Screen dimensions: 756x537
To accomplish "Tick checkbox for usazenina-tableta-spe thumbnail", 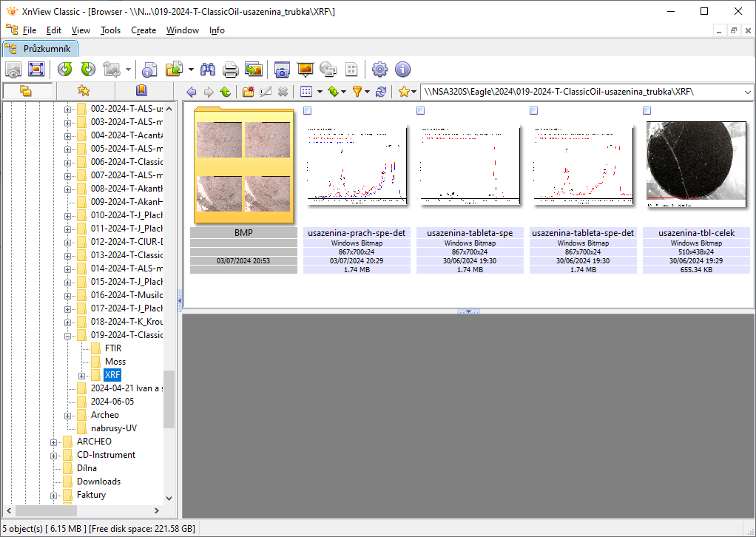I will pos(421,110).
